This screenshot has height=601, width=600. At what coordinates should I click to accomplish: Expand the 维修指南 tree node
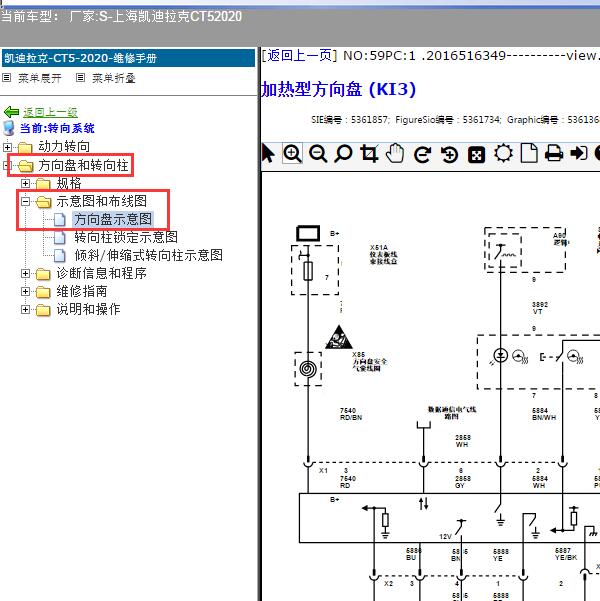(x=25, y=291)
